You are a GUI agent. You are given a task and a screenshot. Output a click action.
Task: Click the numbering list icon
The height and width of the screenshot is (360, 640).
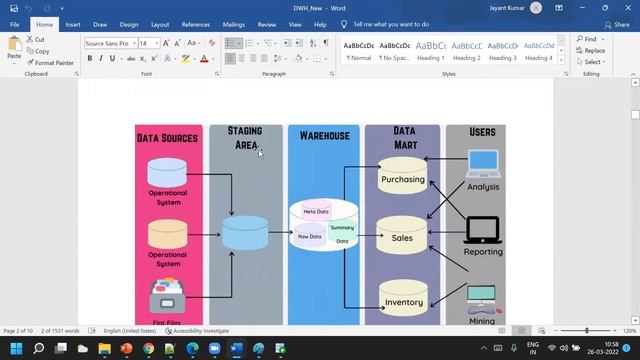point(249,43)
